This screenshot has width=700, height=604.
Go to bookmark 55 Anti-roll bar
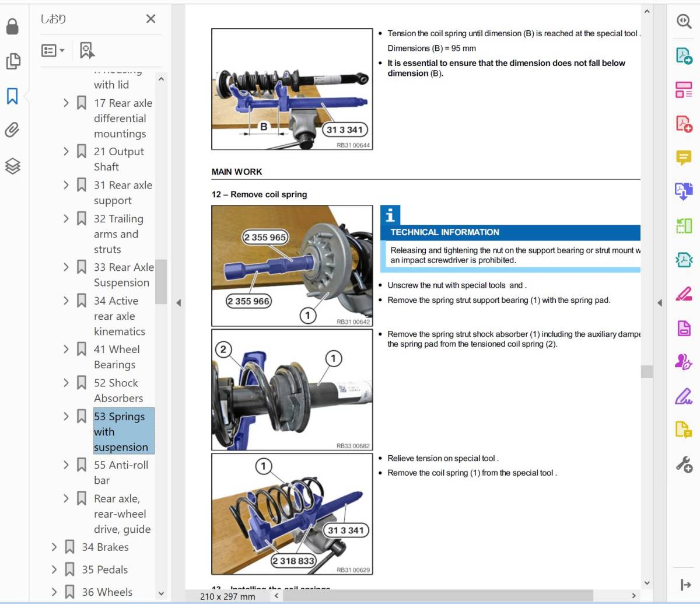[121, 472]
